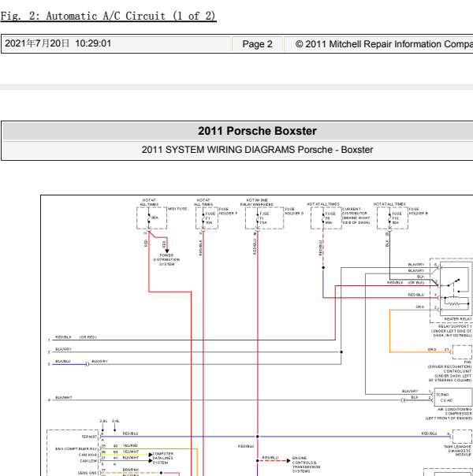Click the 'RELAY SUPPORT 1' label

pyautogui.click(x=455, y=326)
